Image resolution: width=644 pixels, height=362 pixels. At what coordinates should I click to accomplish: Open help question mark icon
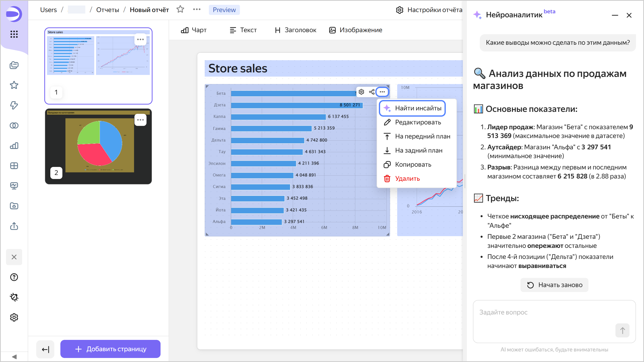tap(14, 277)
